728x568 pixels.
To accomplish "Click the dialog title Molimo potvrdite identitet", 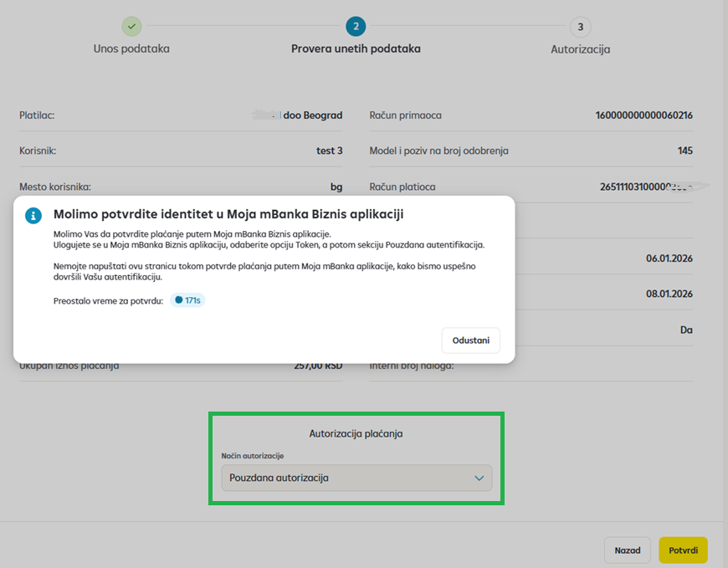I will click(228, 214).
